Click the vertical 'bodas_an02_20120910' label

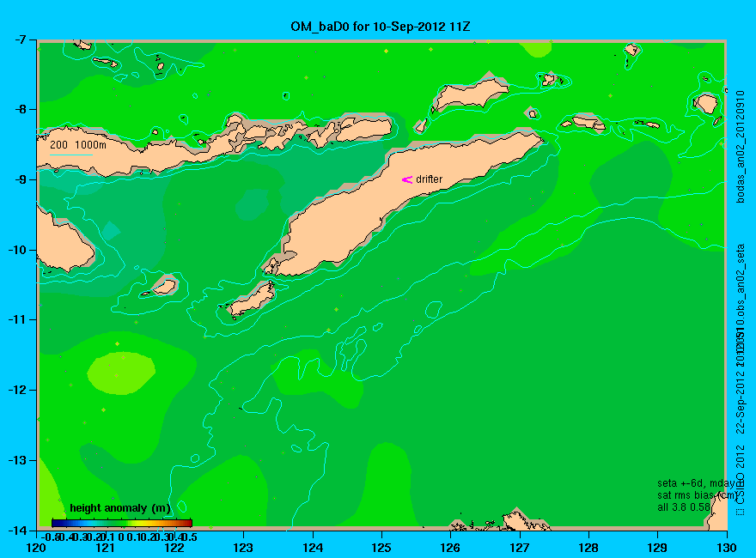coord(741,147)
